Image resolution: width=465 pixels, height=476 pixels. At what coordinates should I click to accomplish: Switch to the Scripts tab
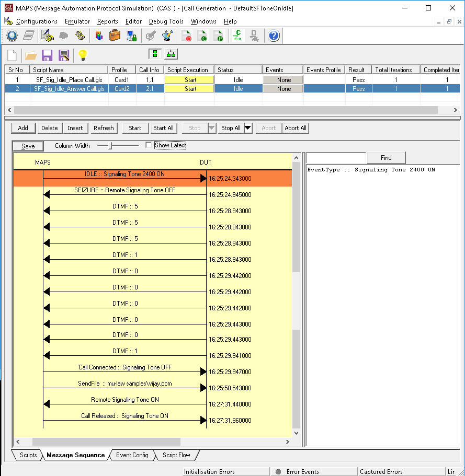pyautogui.click(x=28, y=455)
